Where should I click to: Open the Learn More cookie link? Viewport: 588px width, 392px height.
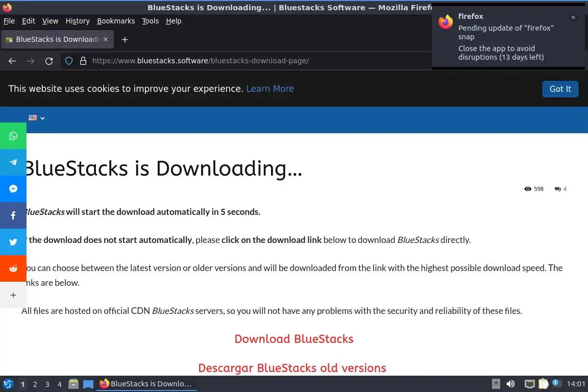tap(270, 88)
